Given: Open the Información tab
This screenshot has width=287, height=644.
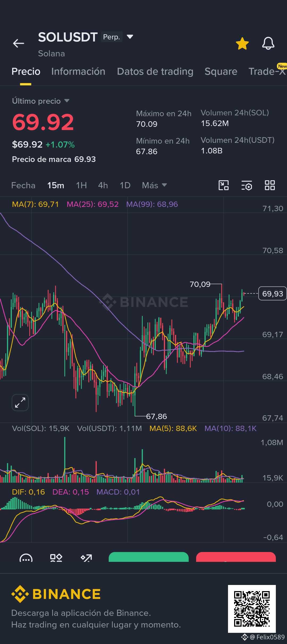Looking at the screenshot, I should (78, 71).
